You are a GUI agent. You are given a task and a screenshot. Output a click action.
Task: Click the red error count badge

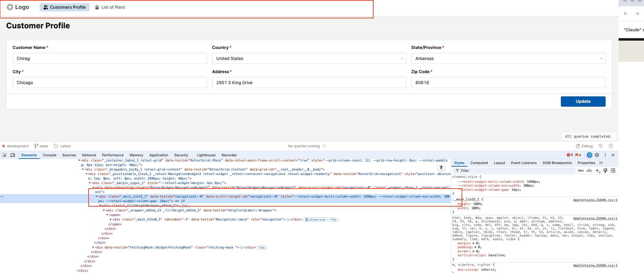click(570, 155)
